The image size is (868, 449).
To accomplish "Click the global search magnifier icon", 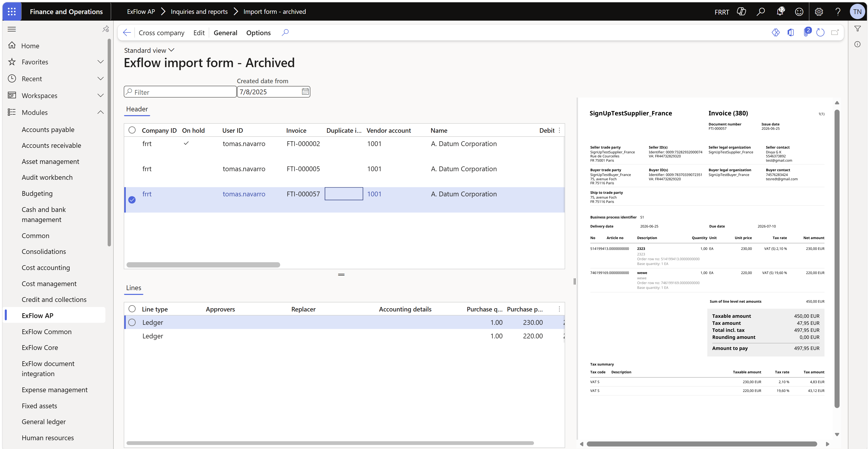I will pyautogui.click(x=761, y=12).
